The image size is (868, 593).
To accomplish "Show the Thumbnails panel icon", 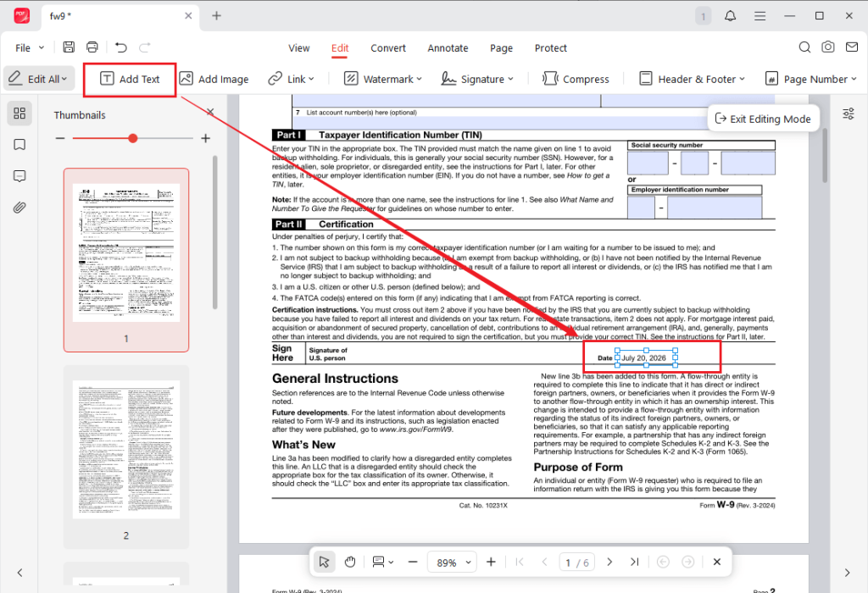I will 19,113.
